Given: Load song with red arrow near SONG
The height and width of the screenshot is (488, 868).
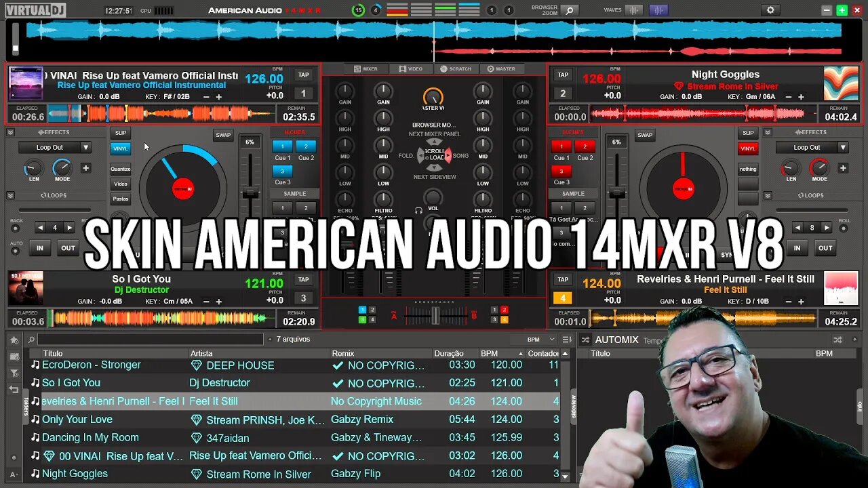Looking at the screenshot, I should tap(448, 156).
